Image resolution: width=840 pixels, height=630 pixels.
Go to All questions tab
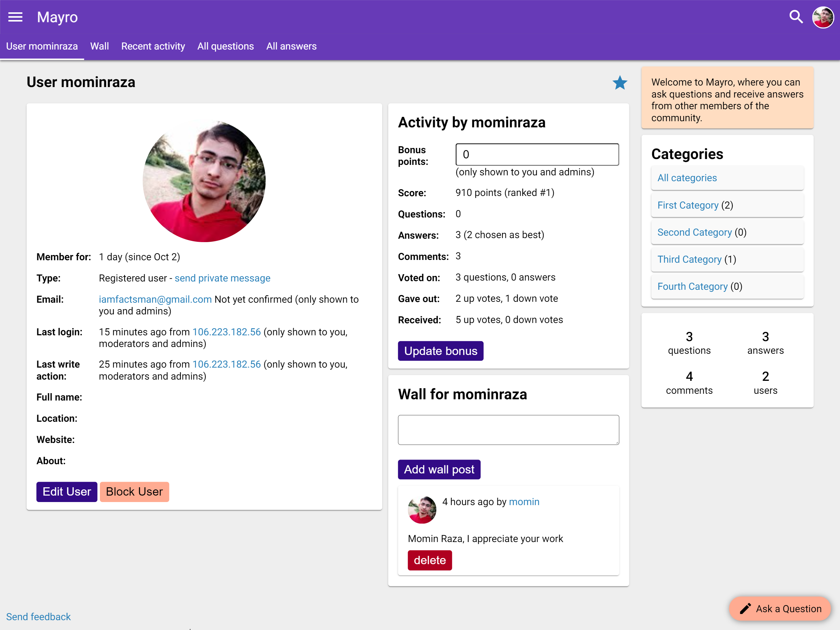coord(226,46)
